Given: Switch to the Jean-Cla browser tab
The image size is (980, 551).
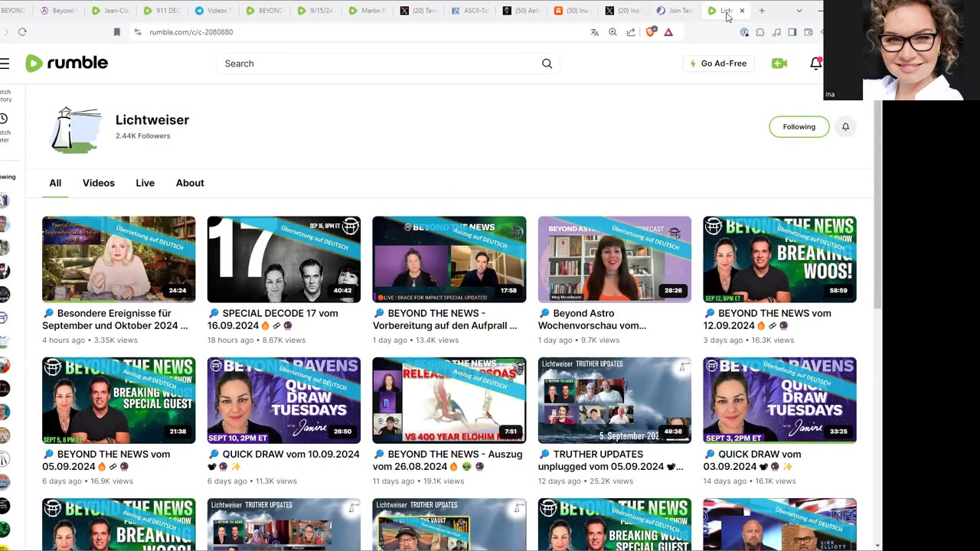Looking at the screenshot, I should click(x=109, y=11).
